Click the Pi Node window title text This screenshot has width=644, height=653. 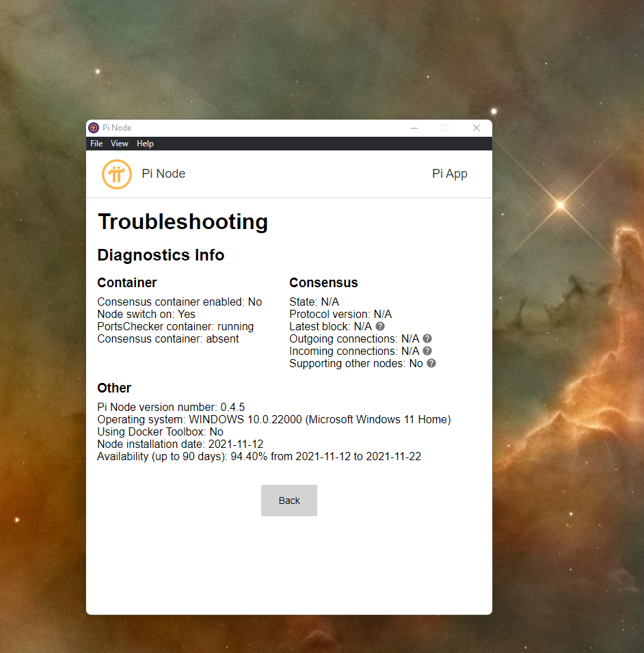click(116, 128)
